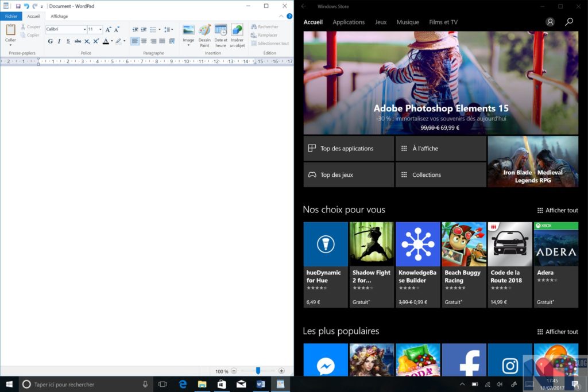Go back with the Windows Store arrow
588x392 pixels.
[x=303, y=6]
